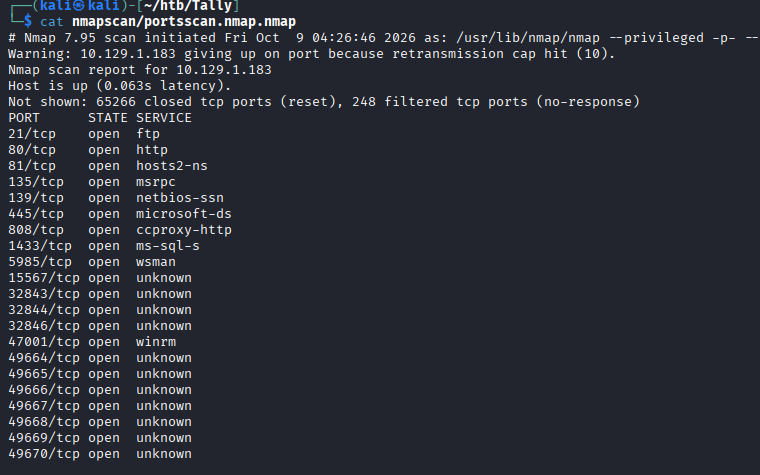Click the ccproxy-http service on port 808
Viewport: 760px width, 475px height.
(x=184, y=230)
